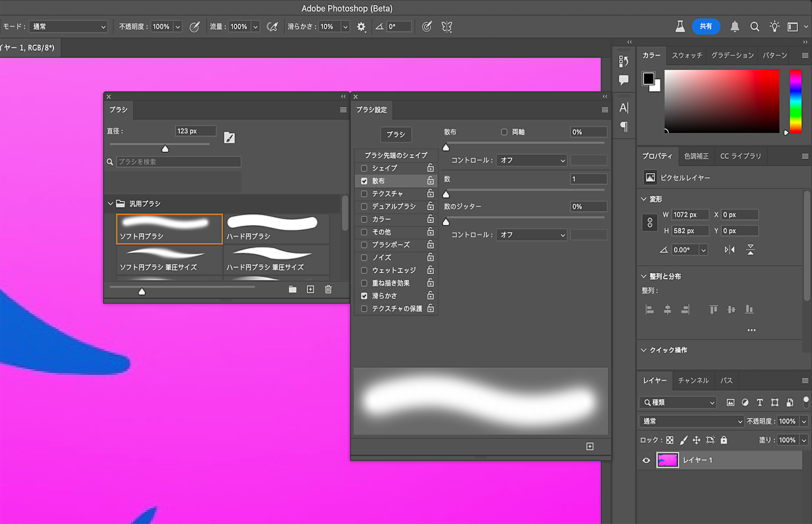The image size is (812, 524).
Task: Lock position with the move lock icon
Action: [696, 439]
